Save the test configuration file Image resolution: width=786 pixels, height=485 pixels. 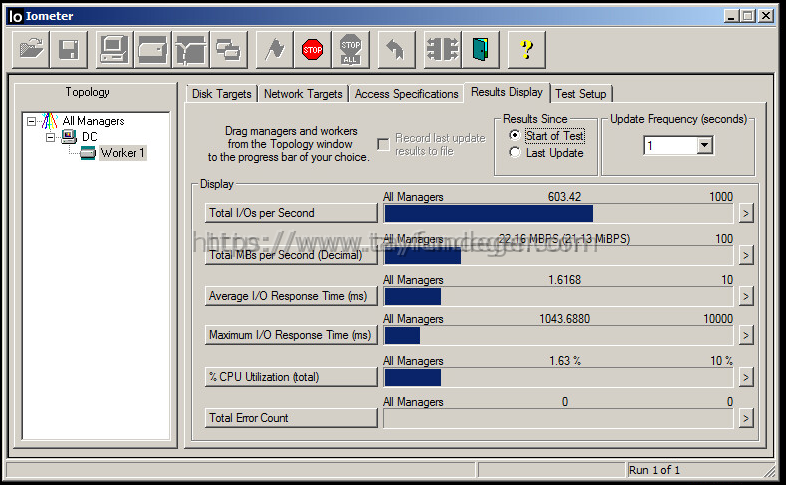[69, 50]
